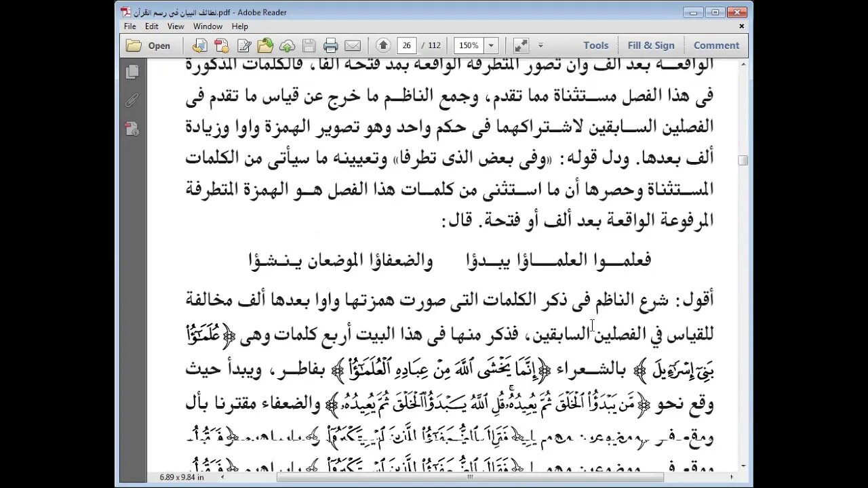Click the Print icon
The width and height of the screenshot is (868, 488).
coord(330,45)
